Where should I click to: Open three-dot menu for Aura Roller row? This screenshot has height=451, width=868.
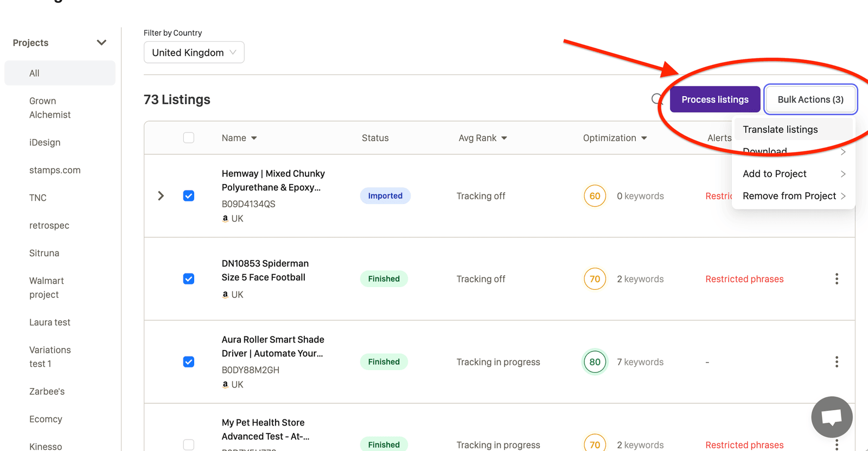click(x=837, y=362)
